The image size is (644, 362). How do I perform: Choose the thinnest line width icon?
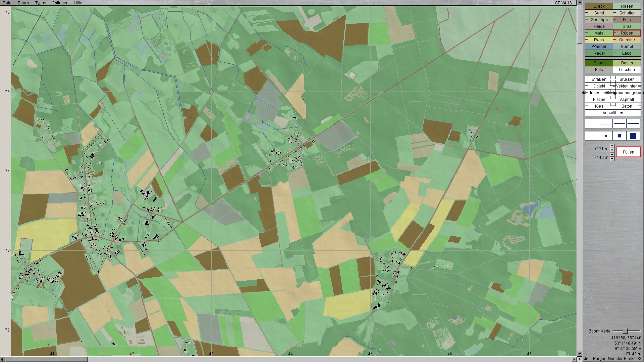(x=592, y=124)
